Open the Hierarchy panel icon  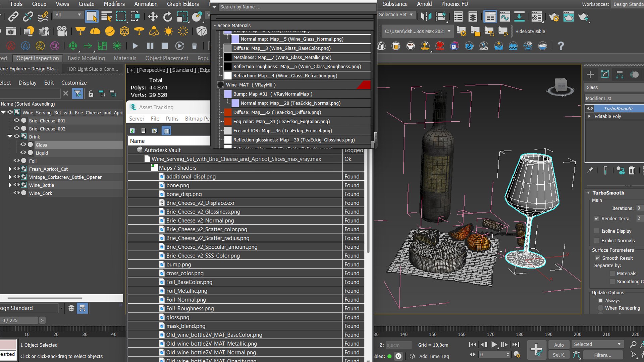click(x=620, y=74)
